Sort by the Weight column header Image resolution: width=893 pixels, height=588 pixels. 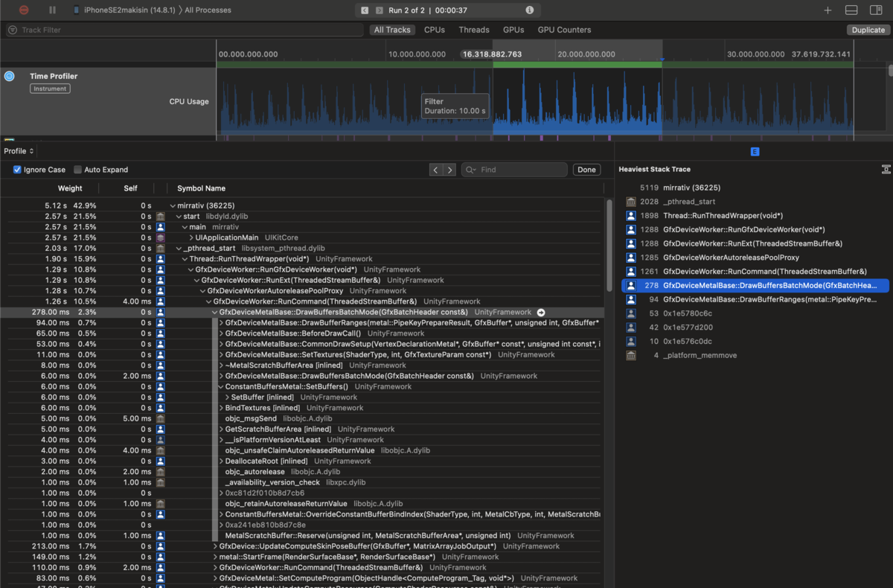(71, 188)
